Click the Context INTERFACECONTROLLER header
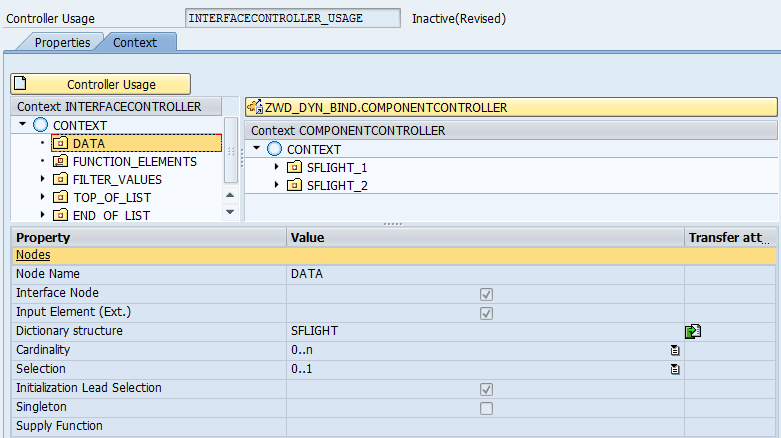 [116, 107]
